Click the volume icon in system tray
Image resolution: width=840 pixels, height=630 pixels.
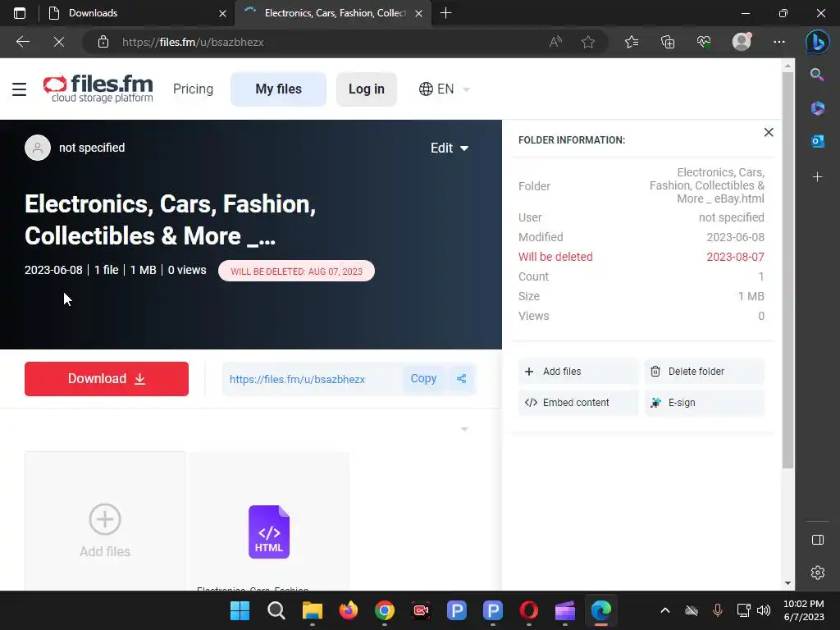coord(764,610)
